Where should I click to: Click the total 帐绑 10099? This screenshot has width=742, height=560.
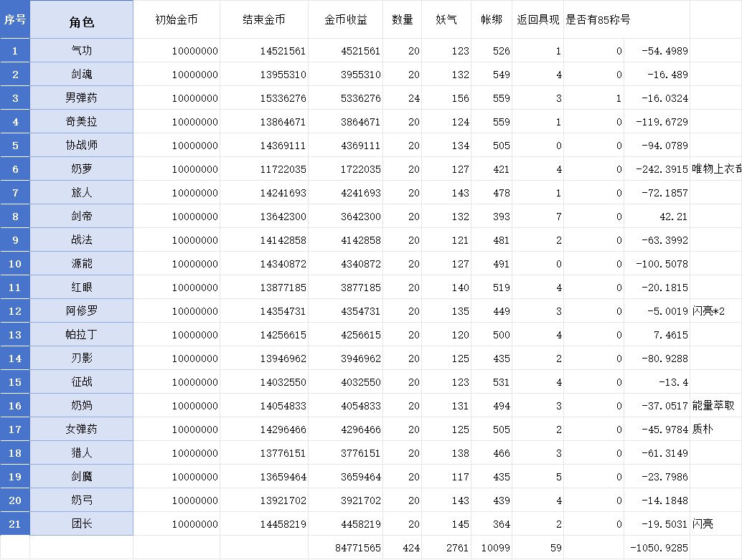tap(495, 548)
